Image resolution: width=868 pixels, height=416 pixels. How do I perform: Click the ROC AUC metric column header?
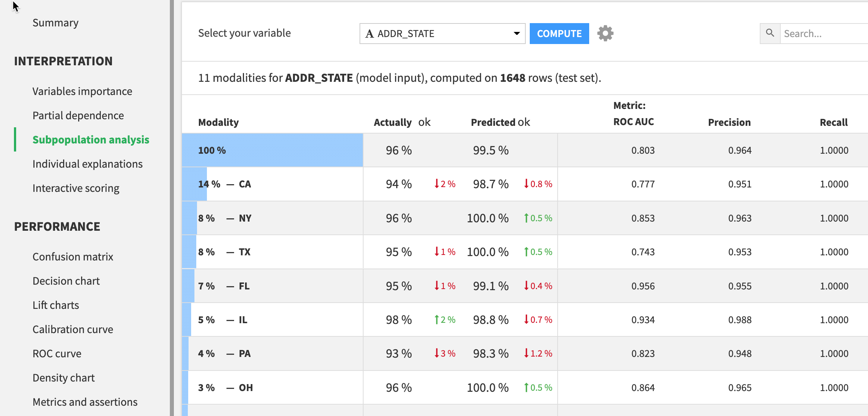[x=633, y=122]
